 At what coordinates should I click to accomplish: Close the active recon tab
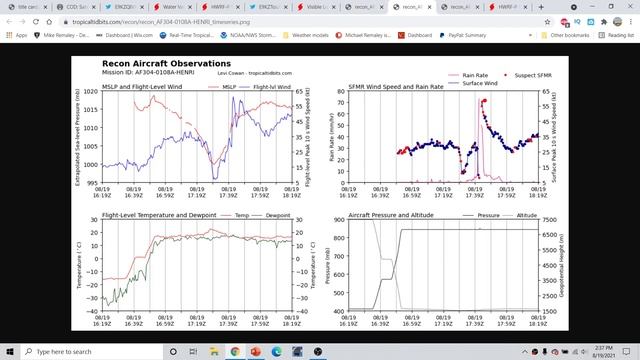[429, 7]
